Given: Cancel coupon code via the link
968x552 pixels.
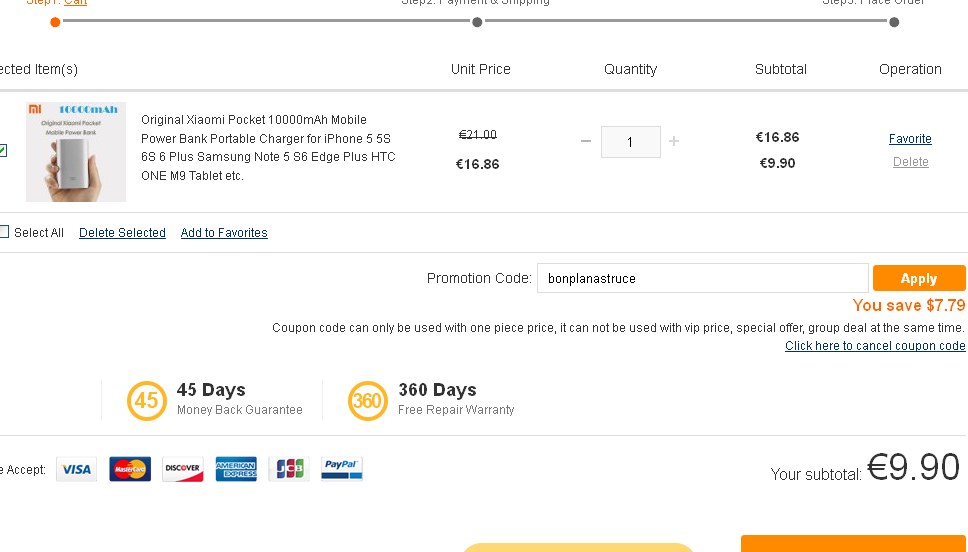Looking at the screenshot, I should click(x=875, y=346).
